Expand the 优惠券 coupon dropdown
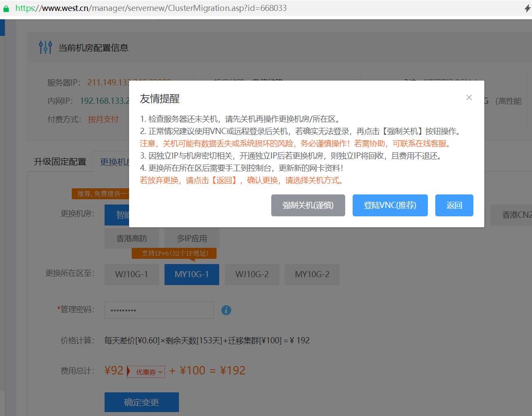Image resolution: width=532 pixels, height=416 pixels. (x=146, y=372)
